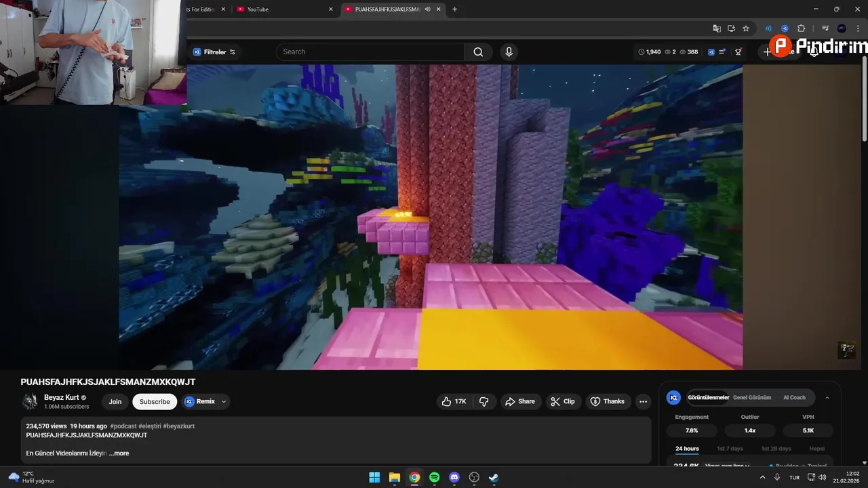The height and width of the screenshot is (488, 868).
Task: Open Beyaz Kurt channel name link
Action: [x=62, y=398]
